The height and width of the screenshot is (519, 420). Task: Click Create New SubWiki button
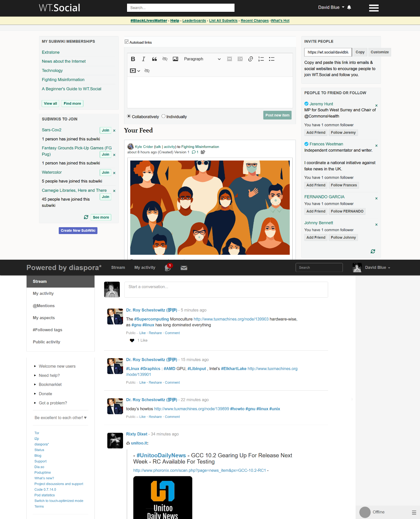[78, 230]
